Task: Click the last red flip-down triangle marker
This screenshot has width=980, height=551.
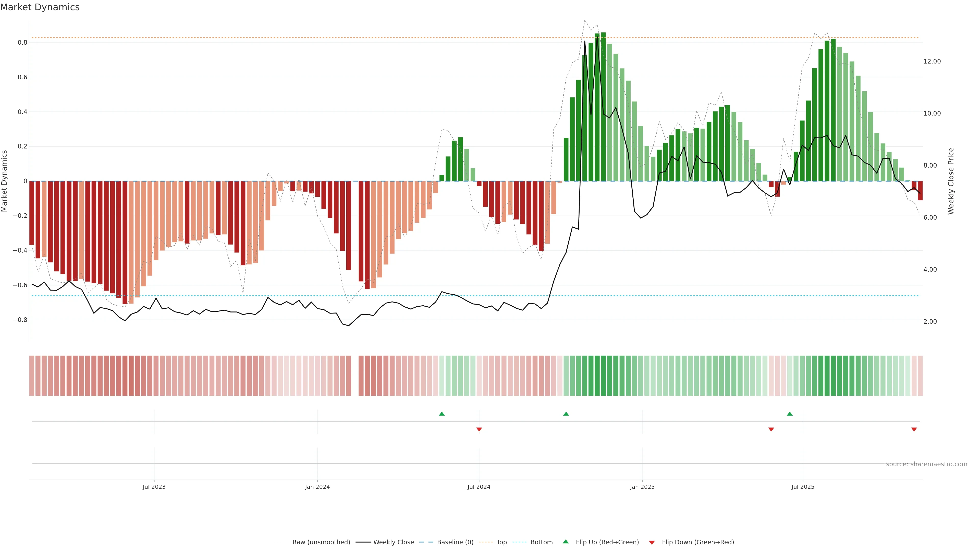Action: click(914, 429)
